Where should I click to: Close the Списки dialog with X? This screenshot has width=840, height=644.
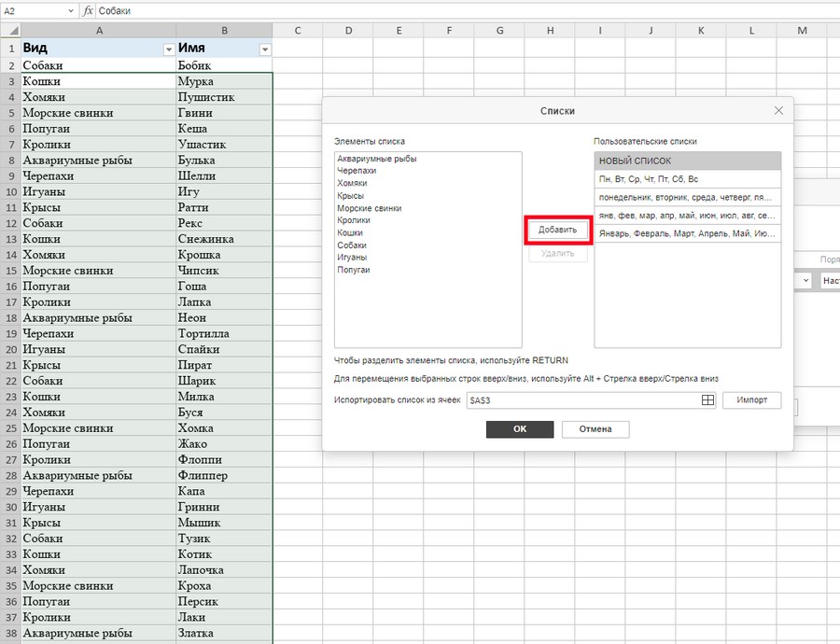[x=779, y=110]
